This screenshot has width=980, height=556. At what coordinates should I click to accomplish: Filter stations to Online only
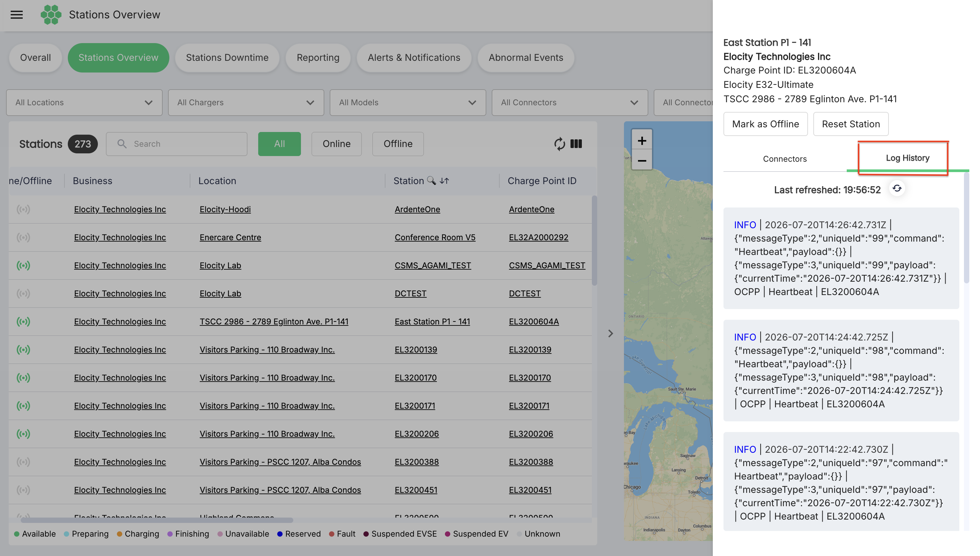pyautogui.click(x=336, y=144)
